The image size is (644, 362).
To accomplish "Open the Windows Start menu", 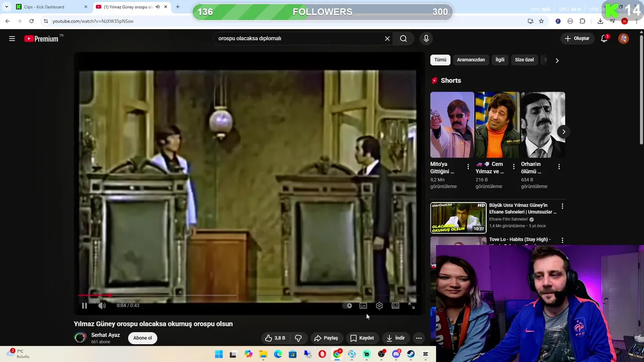I will 219,354.
